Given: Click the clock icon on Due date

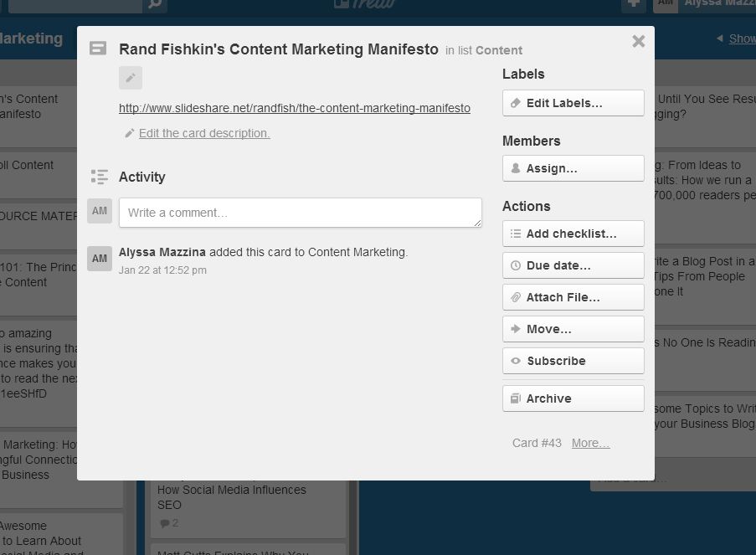Looking at the screenshot, I should (x=516, y=265).
